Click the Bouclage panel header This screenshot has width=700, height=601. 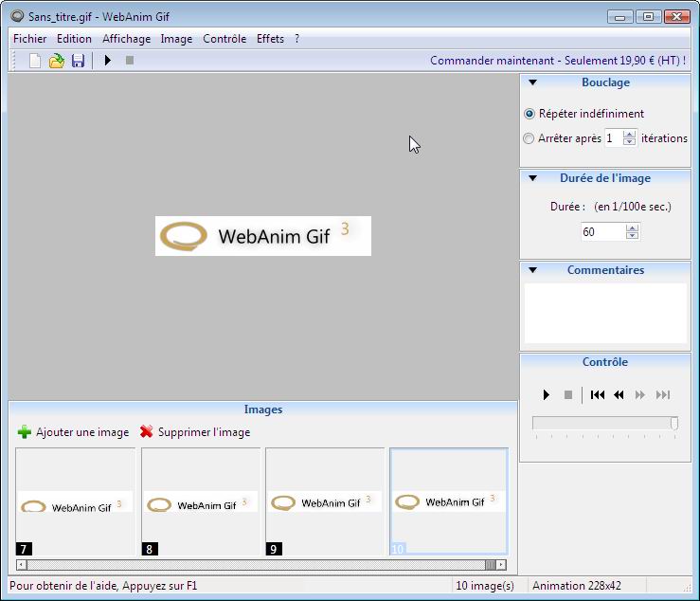pos(605,82)
